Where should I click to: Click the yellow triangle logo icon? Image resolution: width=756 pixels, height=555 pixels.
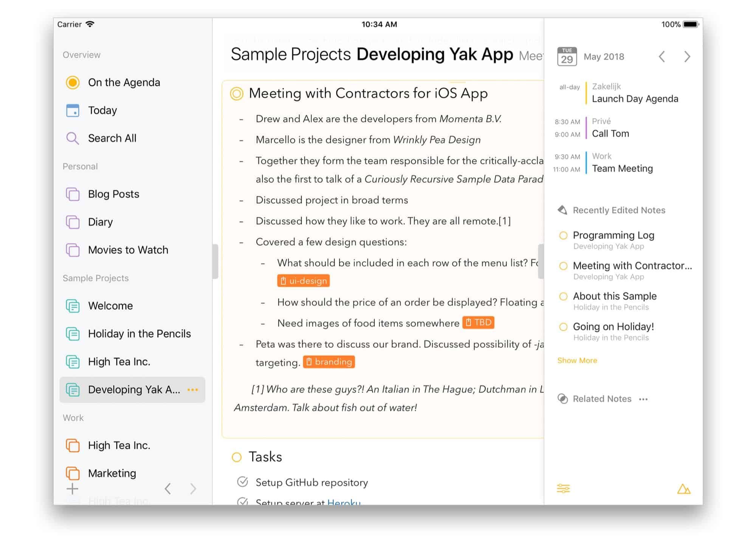(683, 489)
